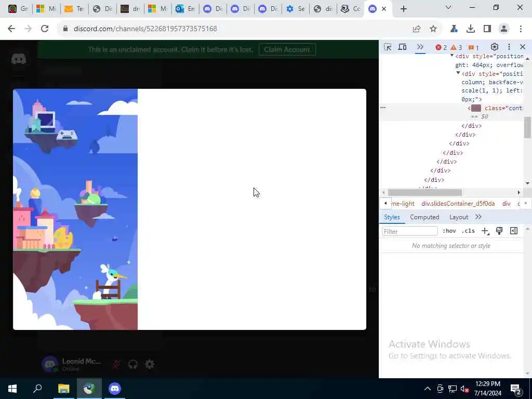This screenshot has height=399, width=532.
Task: Click the new style rule plus icon
Action: click(x=485, y=231)
